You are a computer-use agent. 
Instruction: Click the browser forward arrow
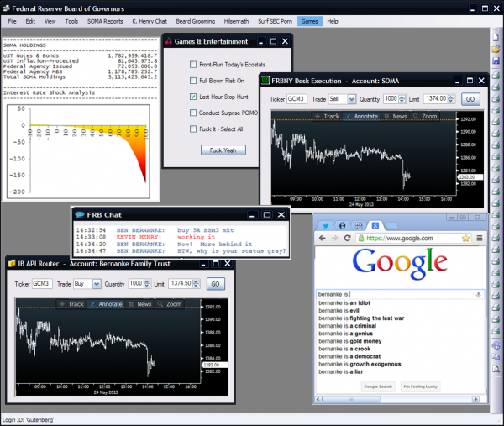click(x=334, y=239)
